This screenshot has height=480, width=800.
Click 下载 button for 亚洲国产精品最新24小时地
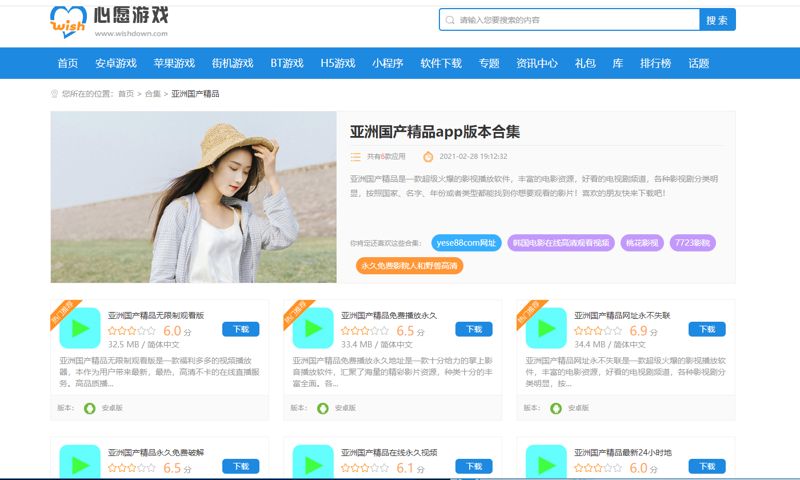(707, 466)
